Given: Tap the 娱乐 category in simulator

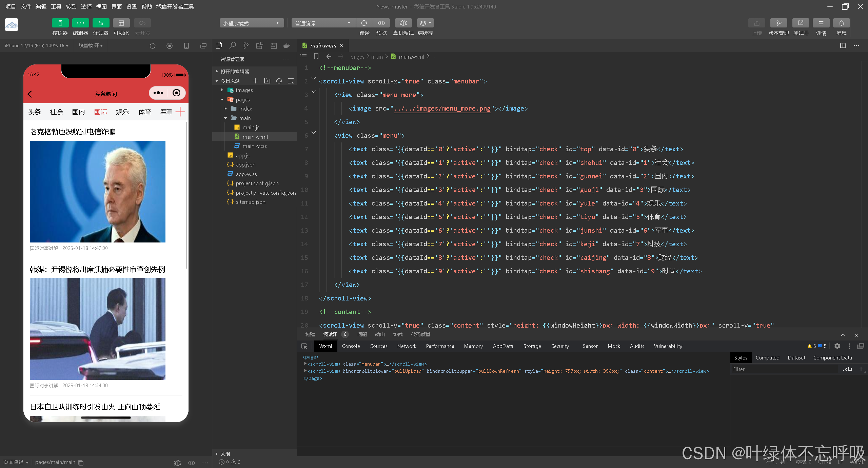Looking at the screenshot, I should (122, 112).
